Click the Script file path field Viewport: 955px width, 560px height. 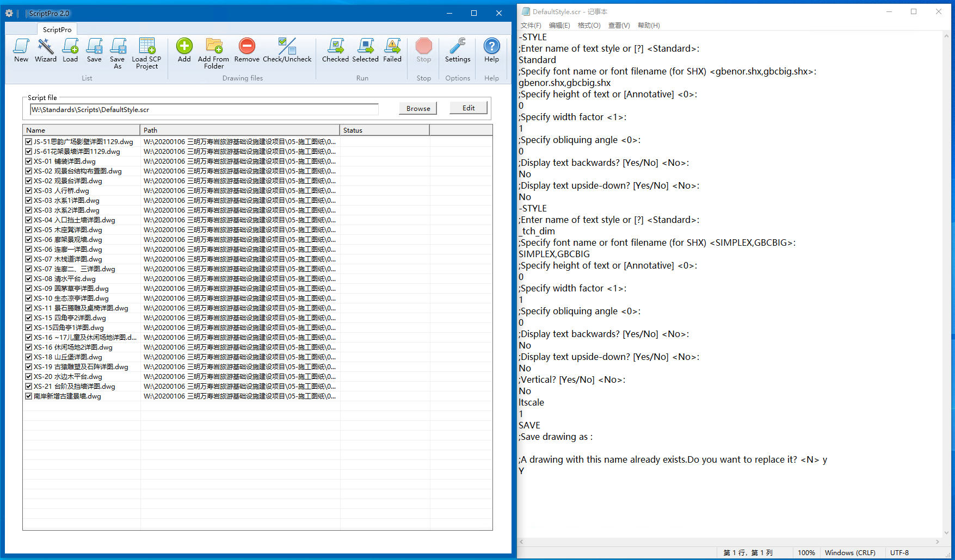pyautogui.click(x=204, y=110)
